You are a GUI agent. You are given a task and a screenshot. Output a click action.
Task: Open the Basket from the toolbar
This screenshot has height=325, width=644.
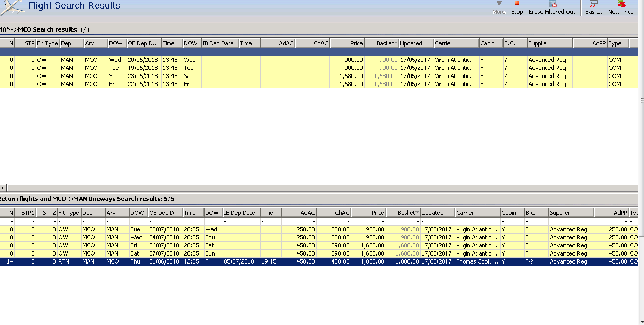(594, 7)
